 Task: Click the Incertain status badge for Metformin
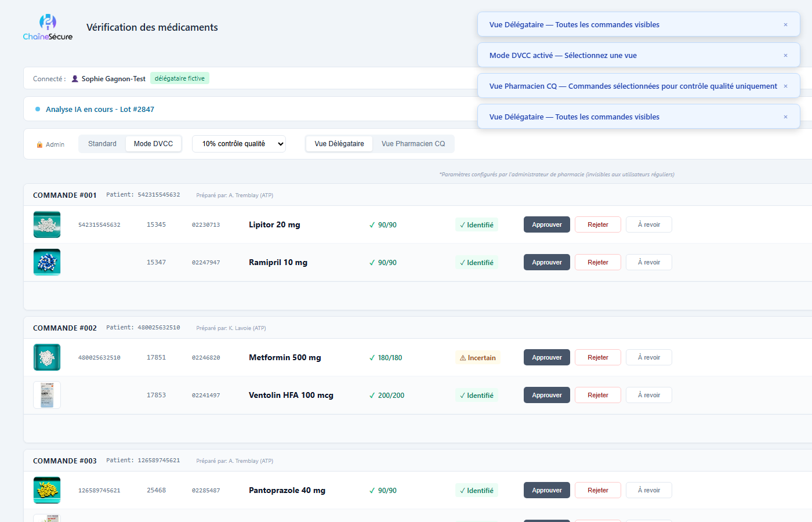[478, 358]
